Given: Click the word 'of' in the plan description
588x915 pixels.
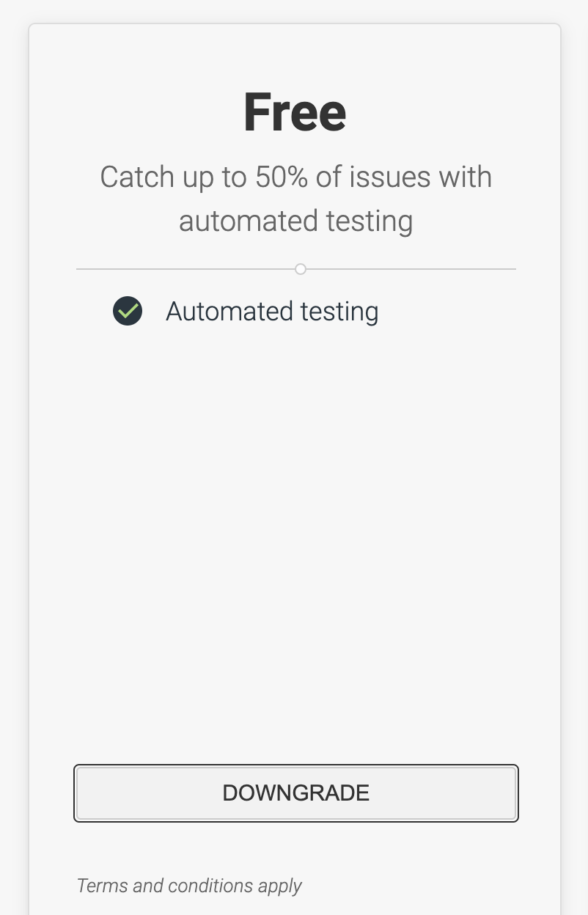Looking at the screenshot, I should tap(336, 177).
